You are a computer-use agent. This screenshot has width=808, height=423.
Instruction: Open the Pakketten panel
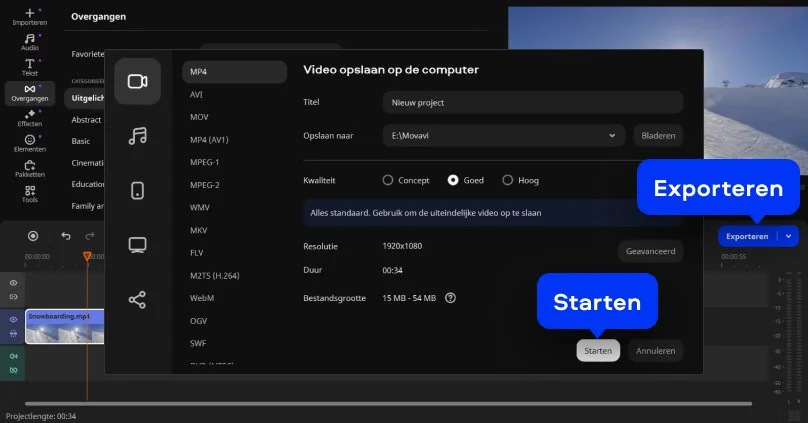pos(29,168)
